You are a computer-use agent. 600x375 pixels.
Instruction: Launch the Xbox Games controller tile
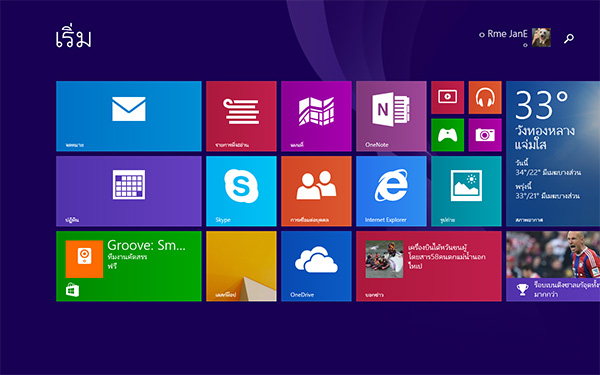447,135
